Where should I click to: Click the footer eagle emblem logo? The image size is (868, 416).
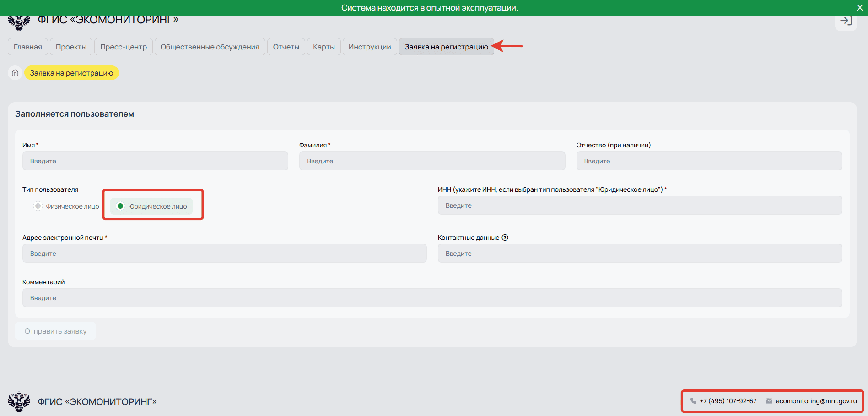pos(19,402)
